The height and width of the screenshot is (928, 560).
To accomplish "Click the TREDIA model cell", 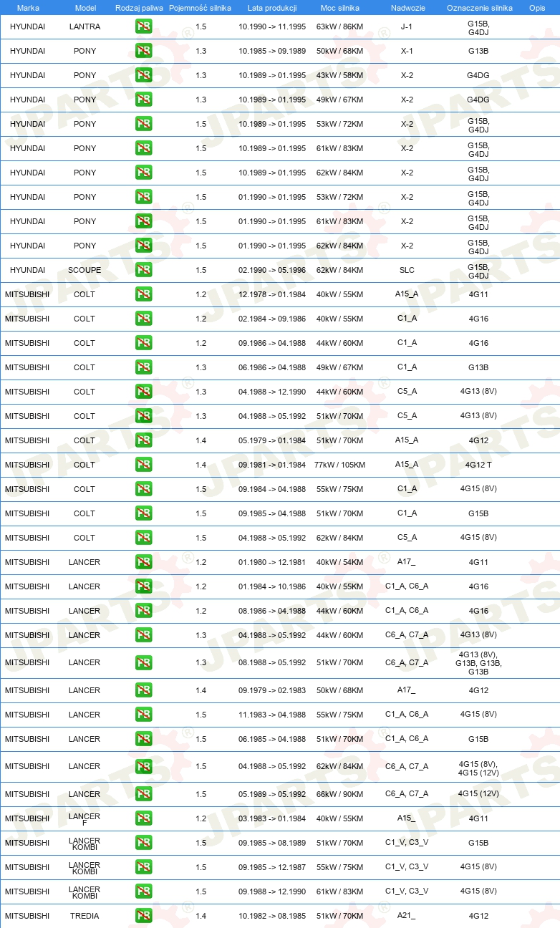I will [85, 917].
